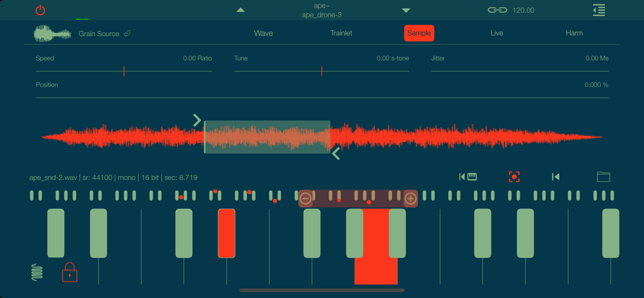644x298 pixels.
Task: Select next preset with down arrow
Action: point(406,10)
